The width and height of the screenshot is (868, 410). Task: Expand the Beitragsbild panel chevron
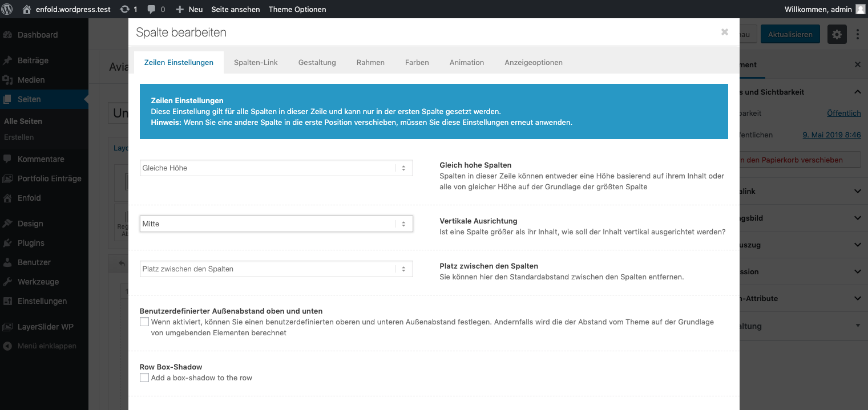coord(858,218)
